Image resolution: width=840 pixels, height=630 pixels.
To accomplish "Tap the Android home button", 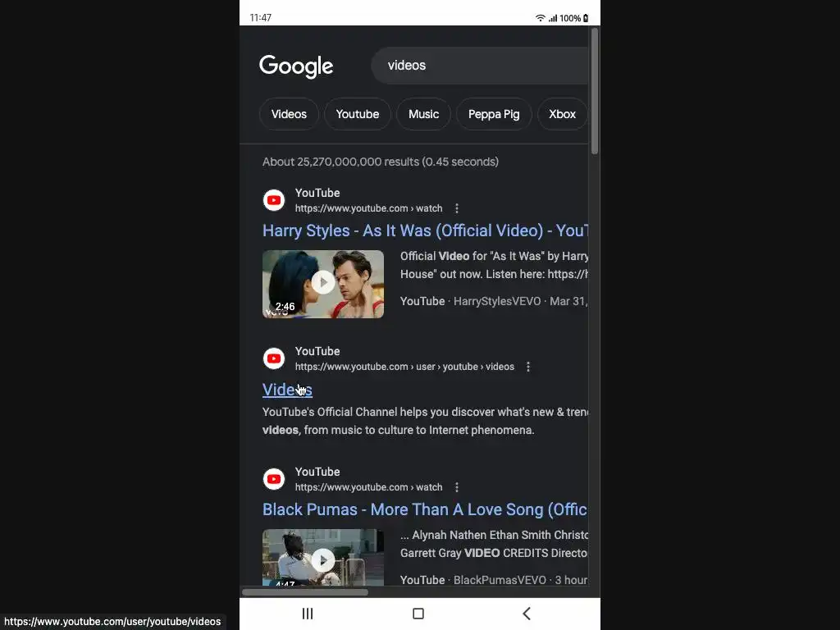I will (x=418, y=614).
